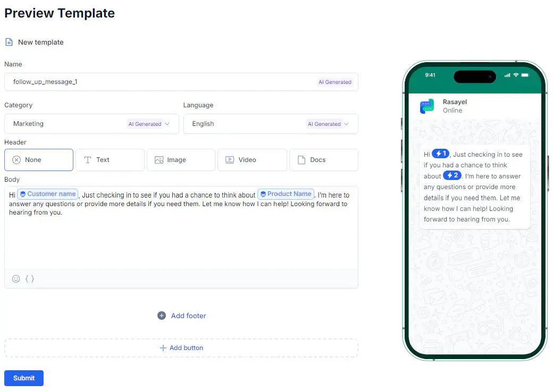Select Text header option
The width and height of the screenshot is (553, 392).
click(110, 160)
